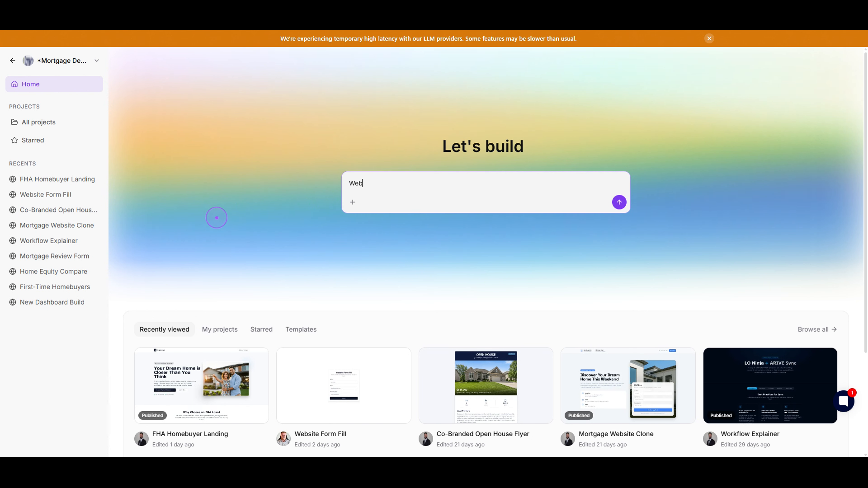The height and width of the screenshot is (488, 868).
Task: Open Workflow Explainer project thumbnail
Action: pos(770,385)
